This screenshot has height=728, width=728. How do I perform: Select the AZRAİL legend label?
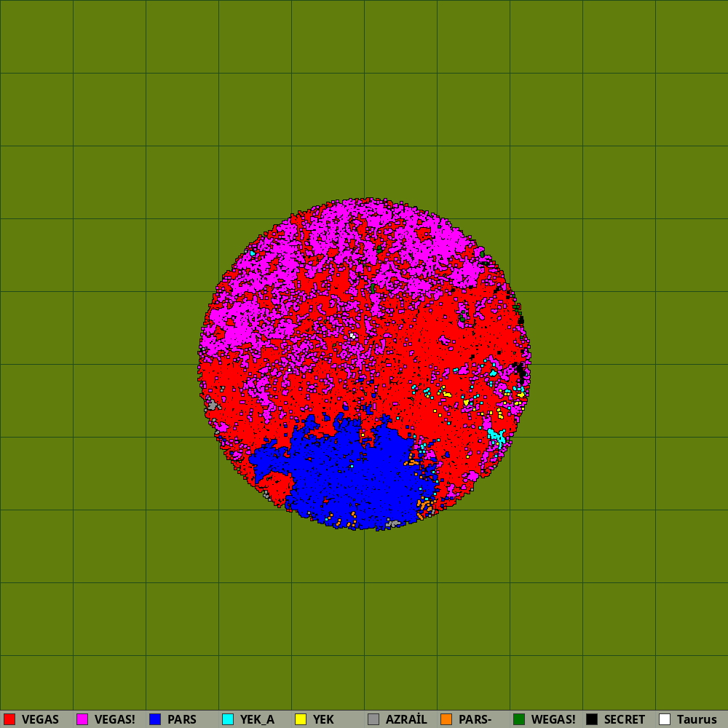[406, 720]
